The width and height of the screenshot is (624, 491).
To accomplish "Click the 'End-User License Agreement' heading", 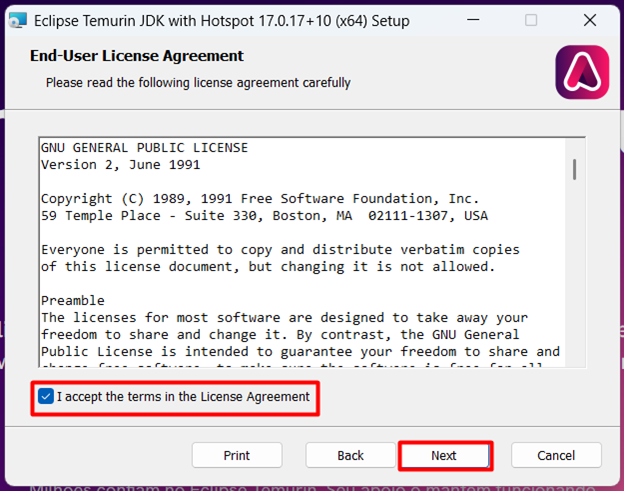I will click(x=137, y=56).
